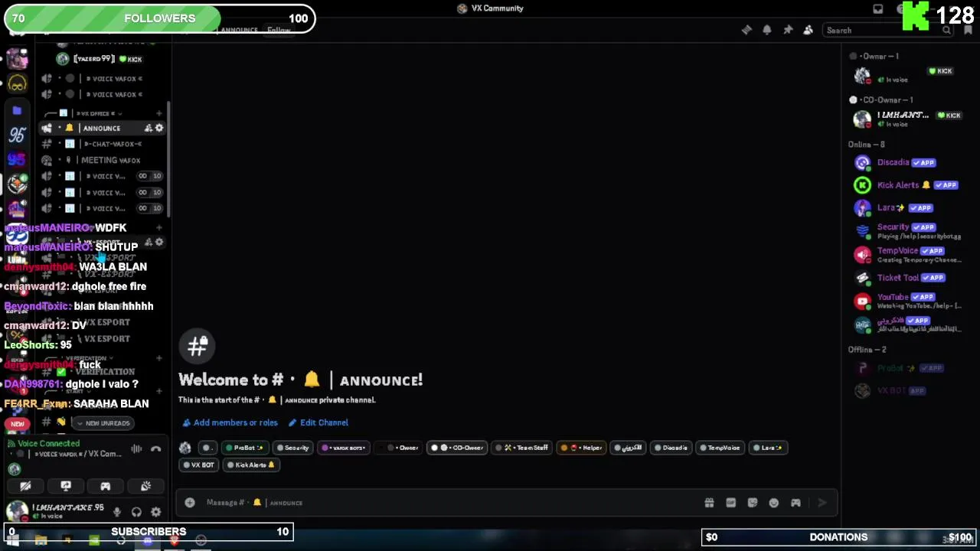Click the VERIFICATION channel
The height and width of the screenshot is (551, 980).
tap(103, 371)
